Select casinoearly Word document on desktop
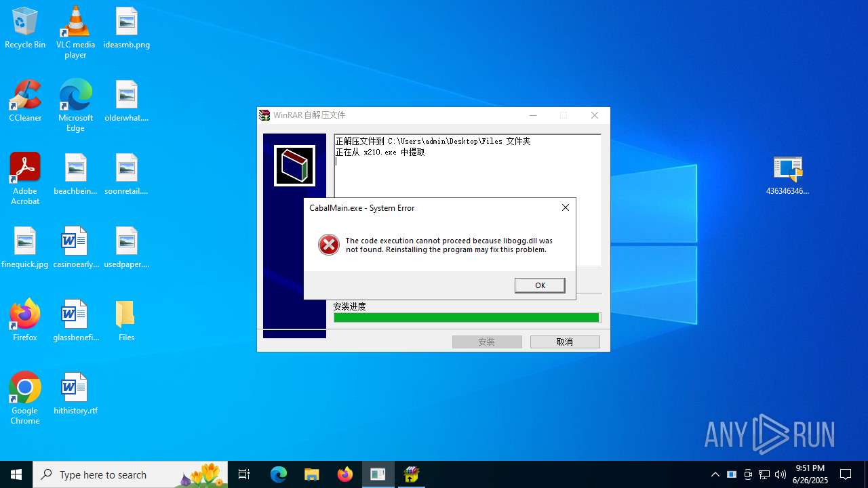The height and width of the screenshot is (488, 868). click(x=75, y=247)
